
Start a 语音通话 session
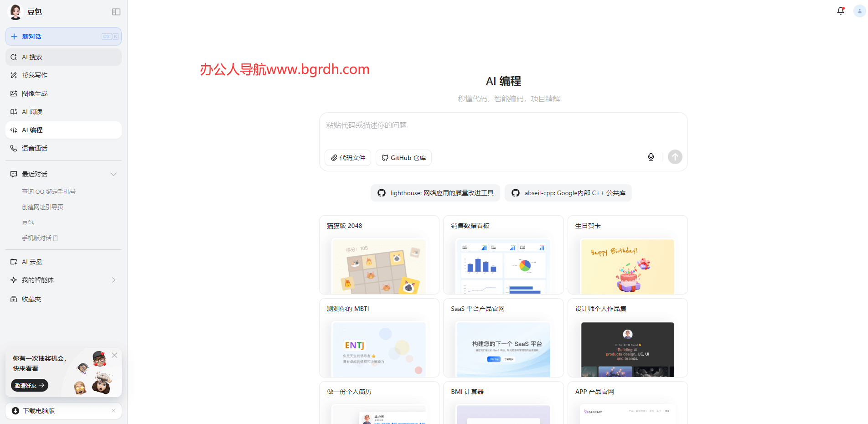point(34,148)
